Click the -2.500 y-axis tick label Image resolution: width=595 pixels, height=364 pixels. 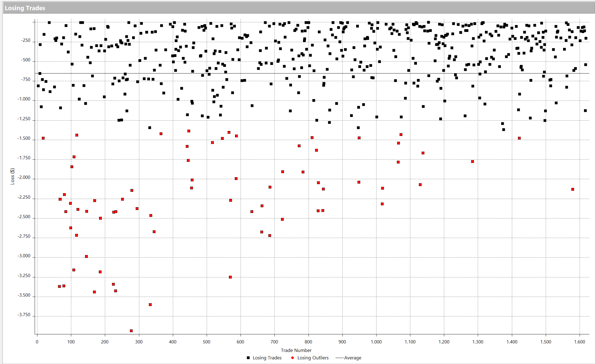point(24,217)
